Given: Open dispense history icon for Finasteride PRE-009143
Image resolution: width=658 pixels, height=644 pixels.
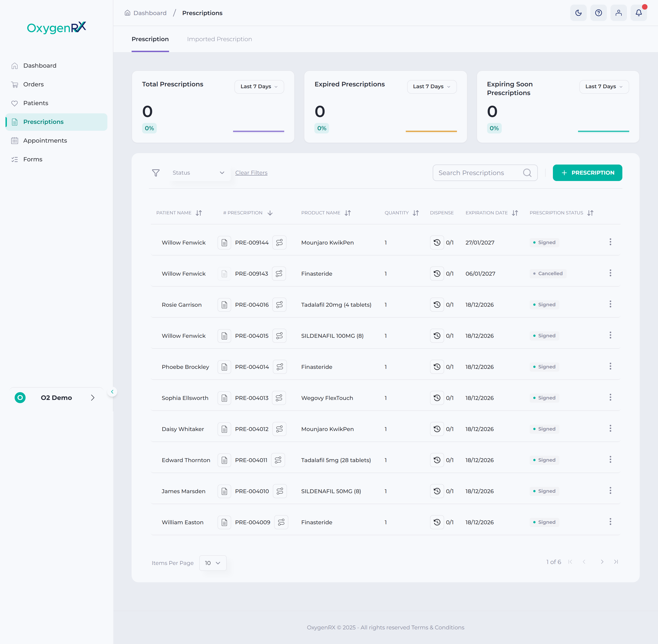Looking at the screenshot, I should coord(437,274).
